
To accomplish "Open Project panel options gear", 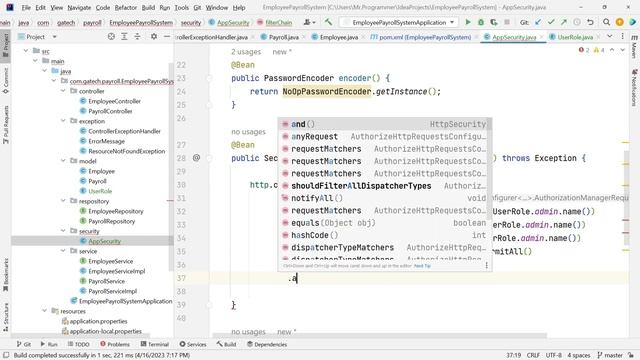I will [x=154, y=36].
